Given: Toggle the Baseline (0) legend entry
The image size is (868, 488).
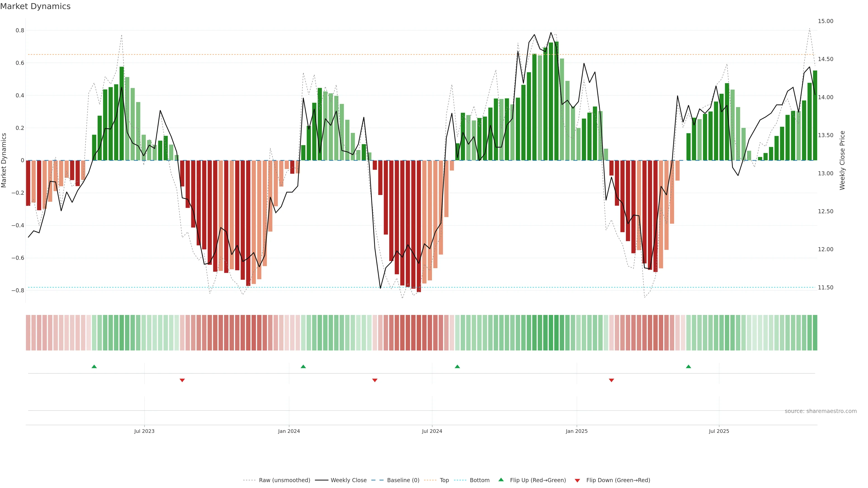Looking at the screenshot, I should tap(403, 480).
